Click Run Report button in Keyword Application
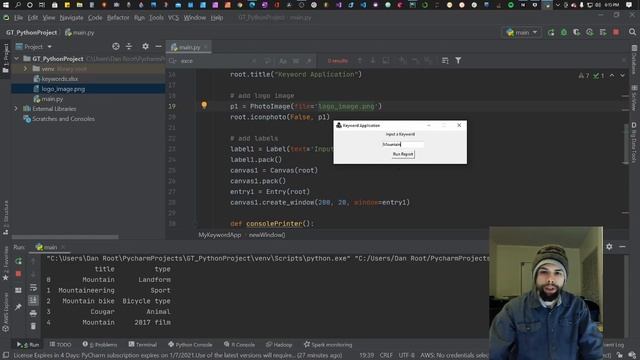The image size is (640, 360). pyautogui.click(x=403, y=154)
